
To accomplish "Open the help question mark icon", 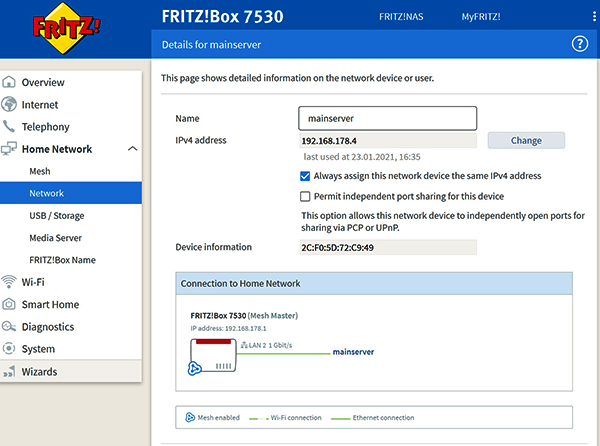I will (580, 44).
